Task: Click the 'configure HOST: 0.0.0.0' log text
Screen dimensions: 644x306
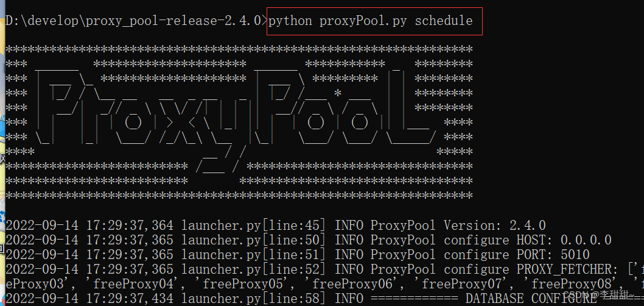Action: click(x=528, y=240)
